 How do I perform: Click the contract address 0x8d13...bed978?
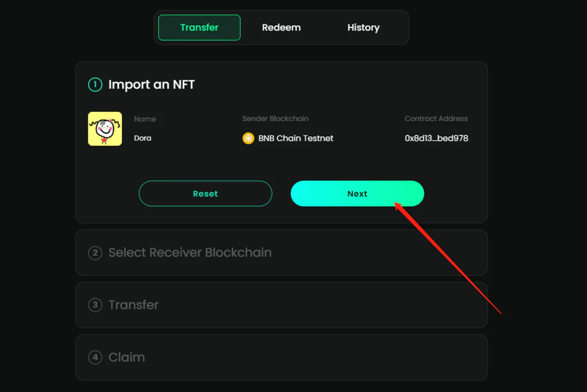[436, 138]
